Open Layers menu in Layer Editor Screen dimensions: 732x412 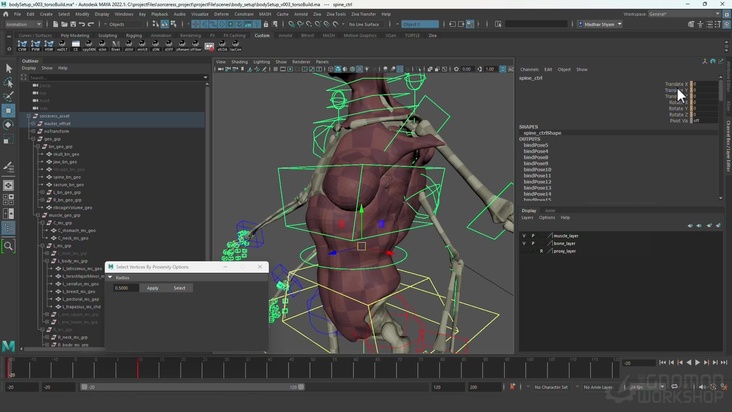coord(527,217)
